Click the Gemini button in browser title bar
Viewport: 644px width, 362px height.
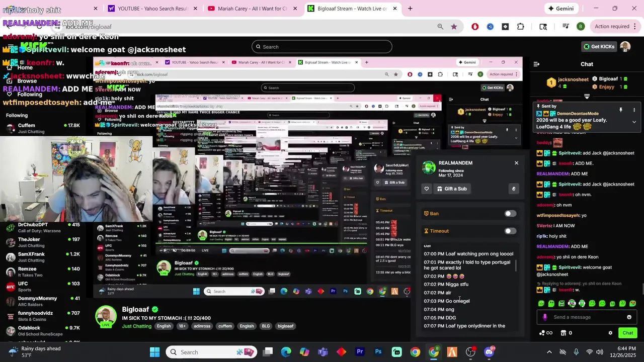(x=561, y=9)
